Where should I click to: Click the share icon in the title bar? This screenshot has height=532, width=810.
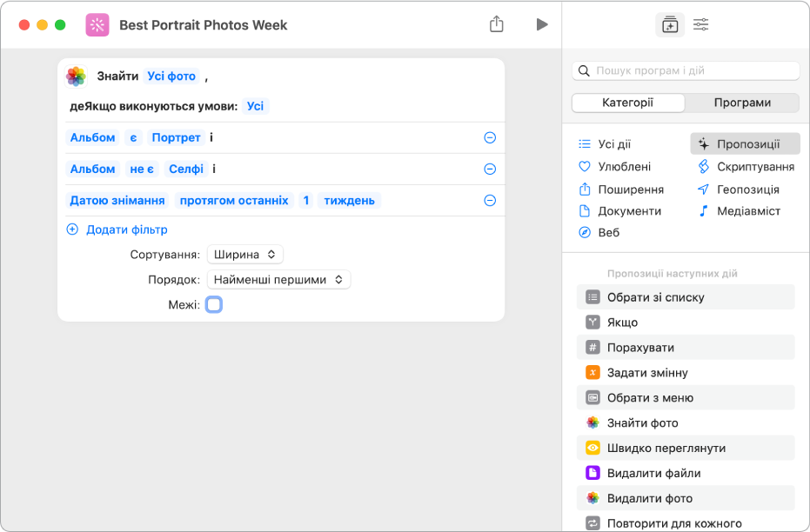click(497, 24)
